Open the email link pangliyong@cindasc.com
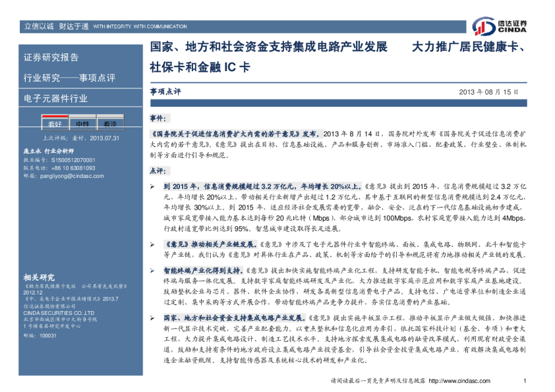The image size is (555, 392). pyautogui.click(x=68, y=177)
